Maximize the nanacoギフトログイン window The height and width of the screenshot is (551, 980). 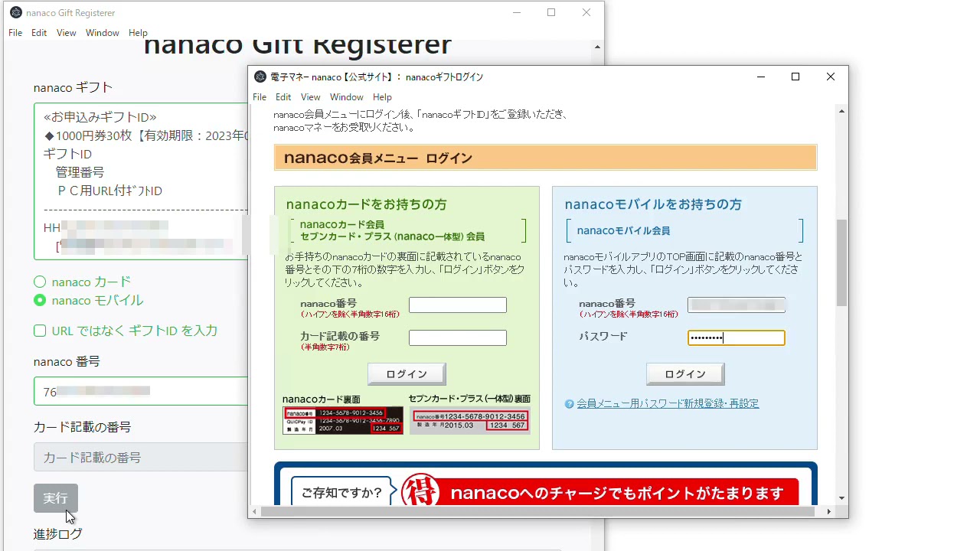click(795, 77)
